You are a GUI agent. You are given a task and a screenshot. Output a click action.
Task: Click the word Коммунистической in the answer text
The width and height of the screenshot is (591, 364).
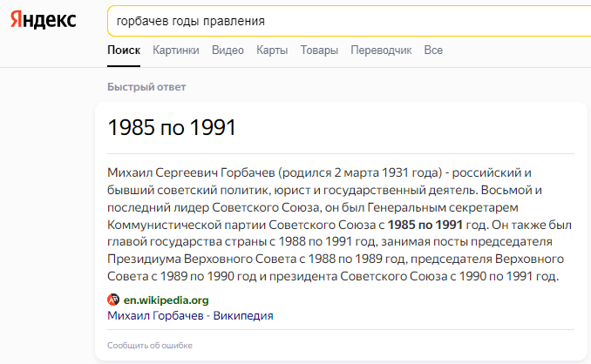point(166,223)
